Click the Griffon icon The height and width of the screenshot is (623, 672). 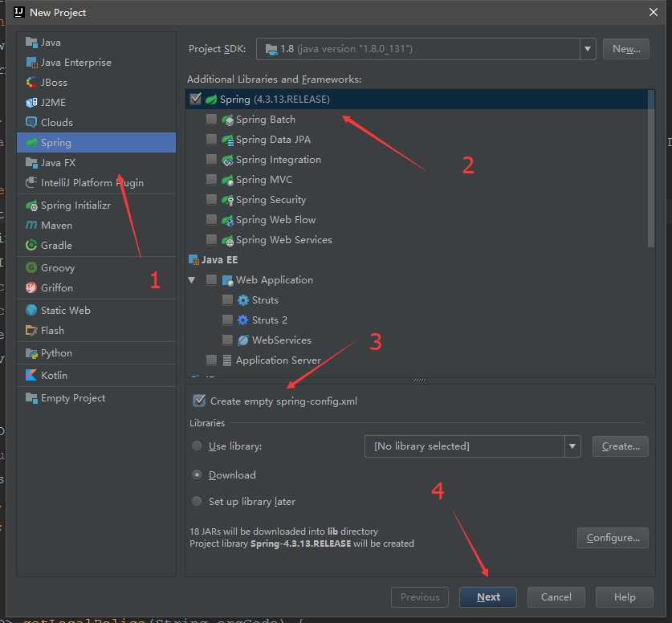pos(31,288)
